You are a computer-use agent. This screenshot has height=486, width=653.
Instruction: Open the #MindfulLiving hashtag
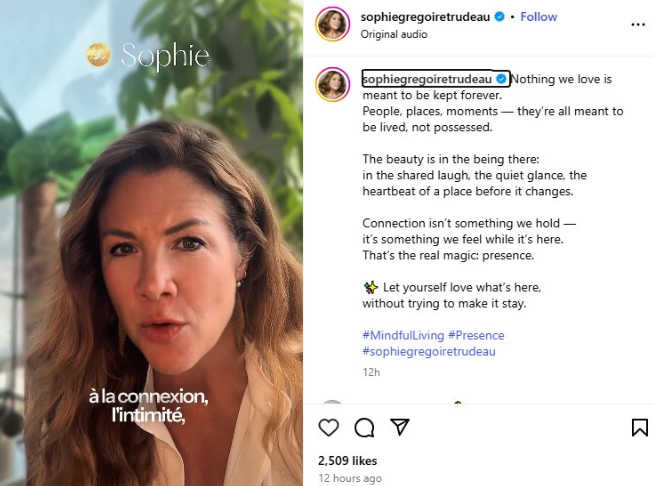402,335
